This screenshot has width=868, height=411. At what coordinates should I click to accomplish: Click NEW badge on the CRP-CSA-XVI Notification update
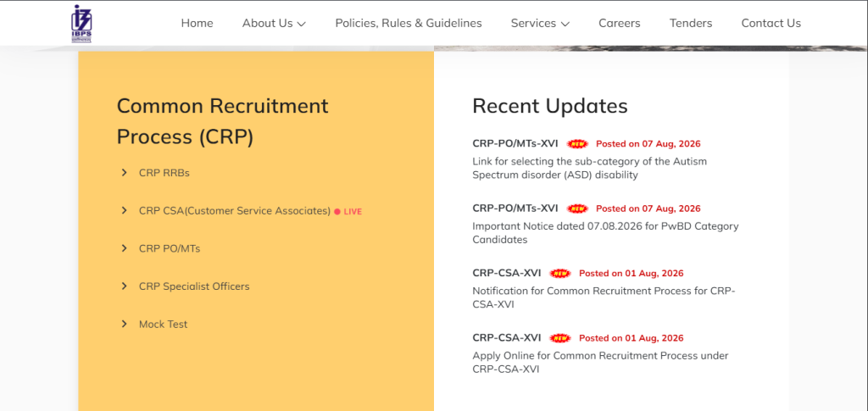(561, 273)
